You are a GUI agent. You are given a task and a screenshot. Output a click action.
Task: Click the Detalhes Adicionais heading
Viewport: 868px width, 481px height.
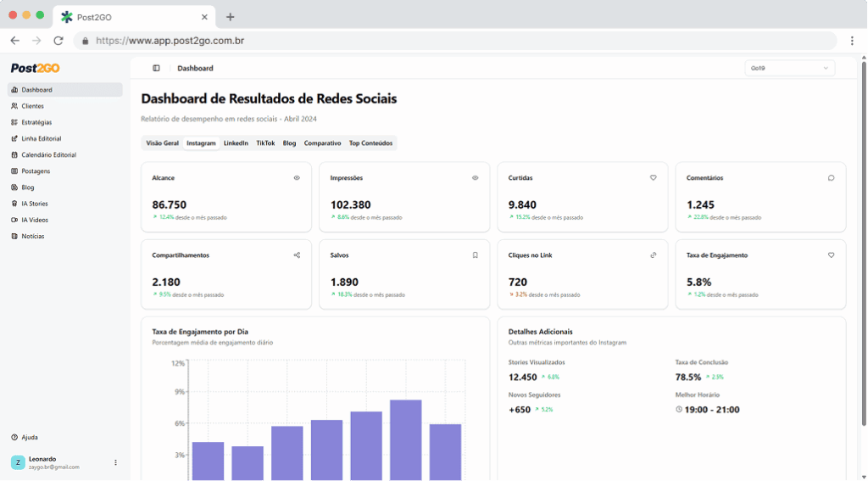click(x=540, y=332)
